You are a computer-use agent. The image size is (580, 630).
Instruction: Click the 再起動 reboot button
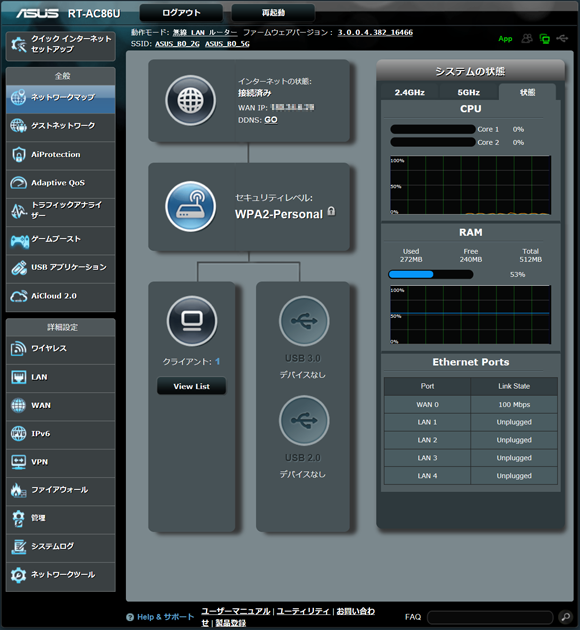point(273,13)
